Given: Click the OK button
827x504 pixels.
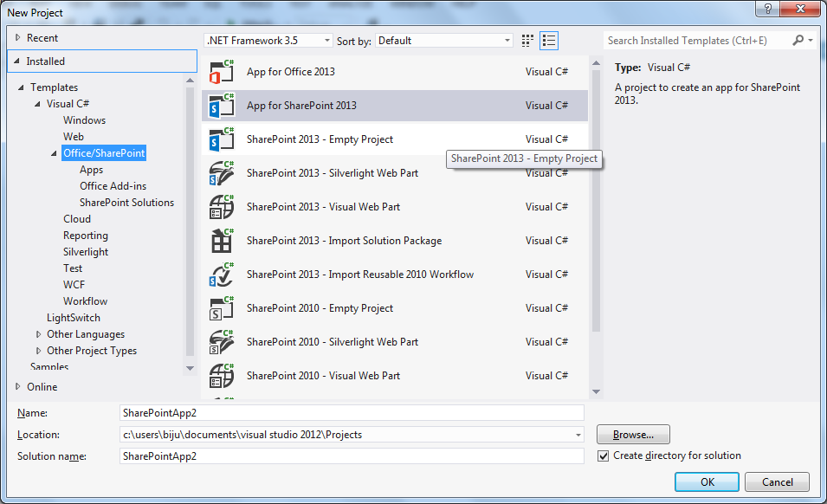Looking at the screenshot, I should (x=707, y=481).
